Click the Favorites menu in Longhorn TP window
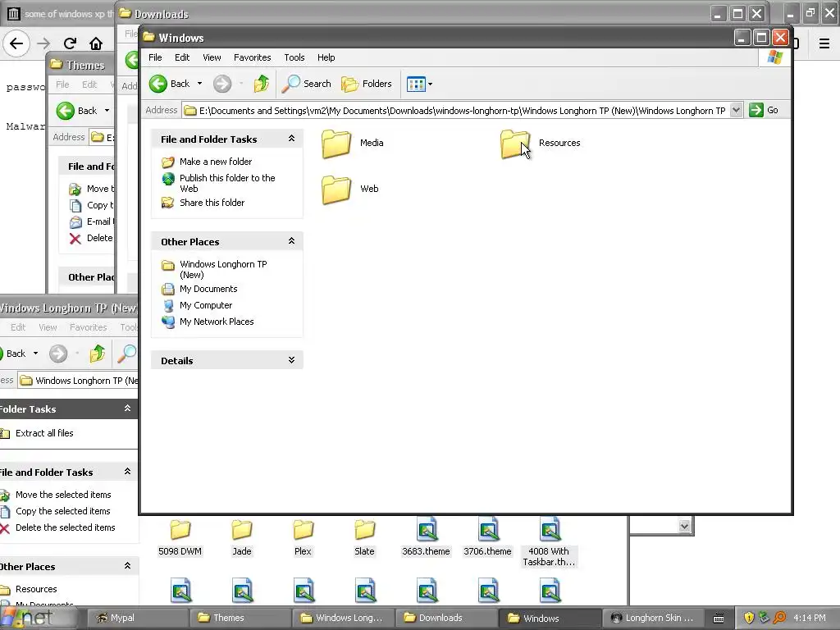840x630 pixels. pyautogui.click(x=88, y=327)
